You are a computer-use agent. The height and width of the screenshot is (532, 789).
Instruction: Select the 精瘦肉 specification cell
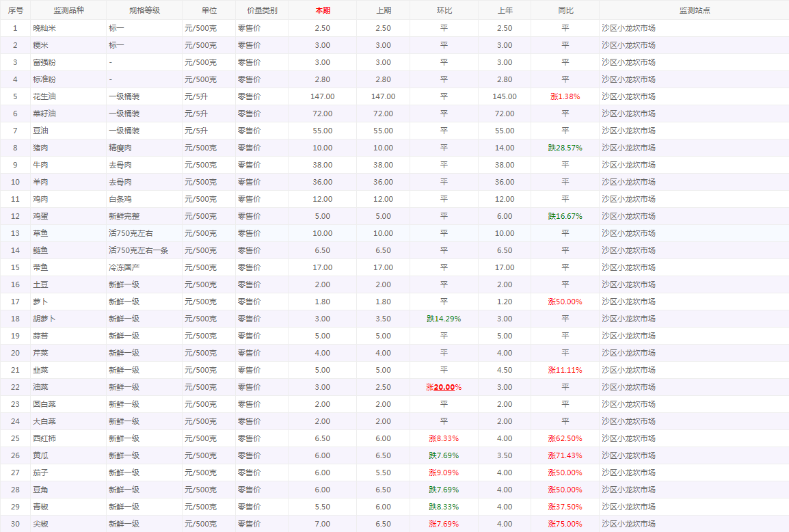tap(120, 148)
